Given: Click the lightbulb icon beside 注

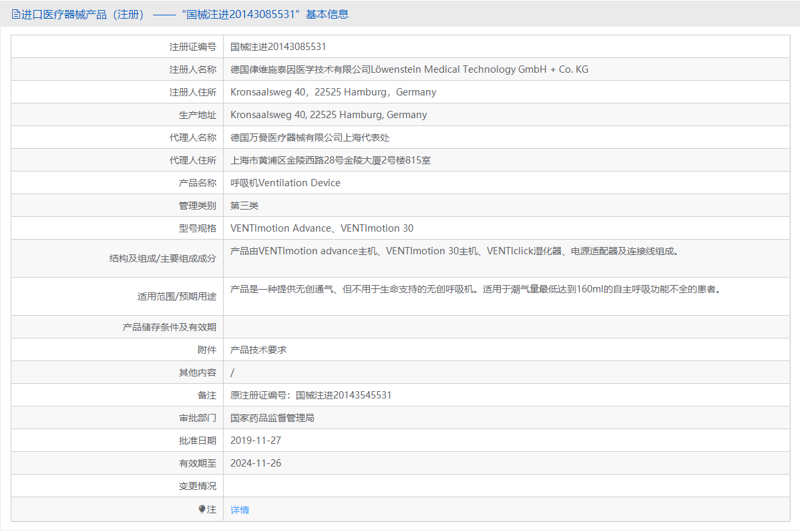Looking at the screenshot, I should [x=202, y=509].
